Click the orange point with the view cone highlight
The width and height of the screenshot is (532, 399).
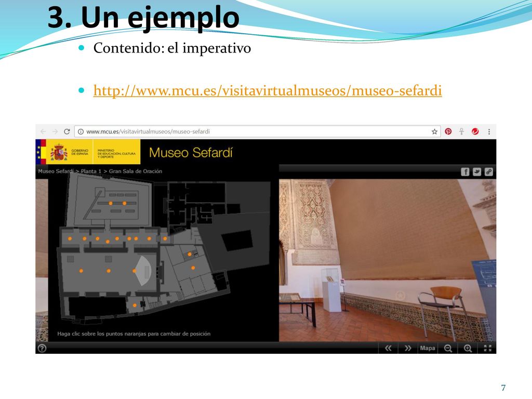pyautogui.click(x=135, y=271)
